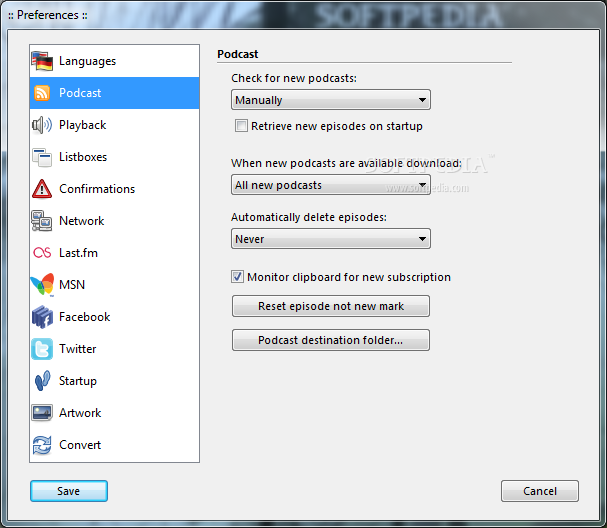607x528 pixels.
Task: Switch to Confirmations settings
Action: point(97,189)
